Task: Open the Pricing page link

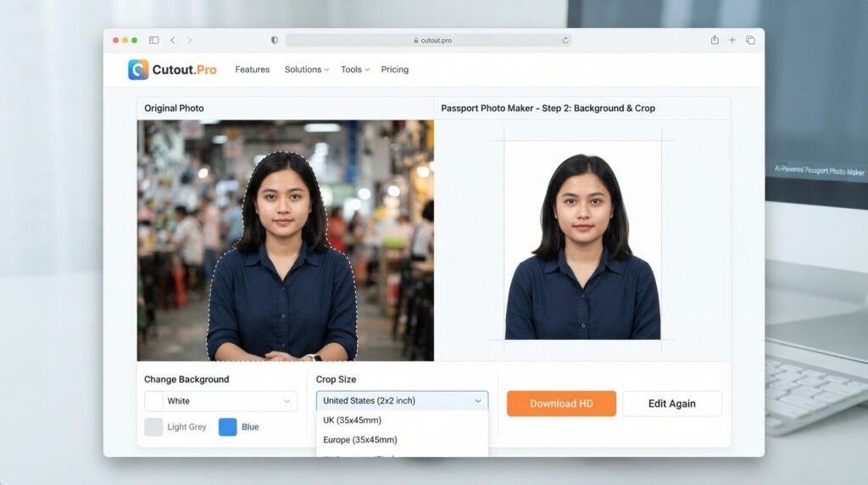Action: tap(395, 70)
